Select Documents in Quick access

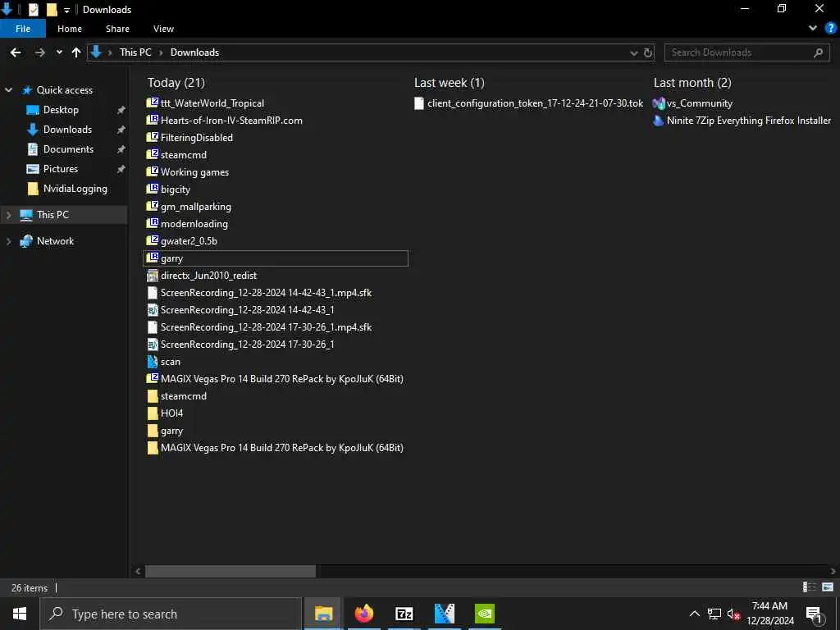pyautogui.click(x=68, y=149)
